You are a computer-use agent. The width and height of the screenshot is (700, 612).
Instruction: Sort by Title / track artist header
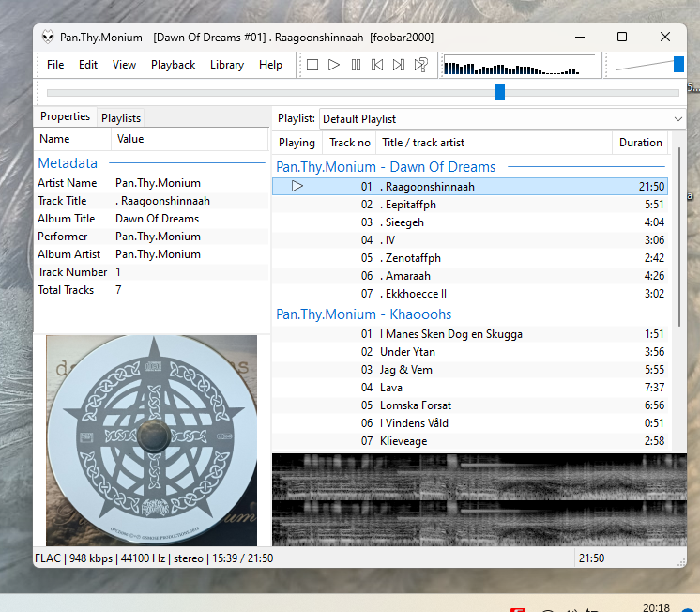(x=495, y=143)
